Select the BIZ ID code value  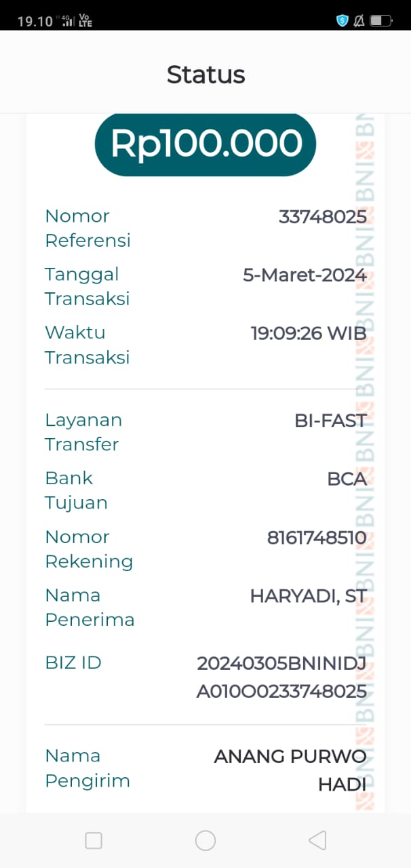point(281,677)
